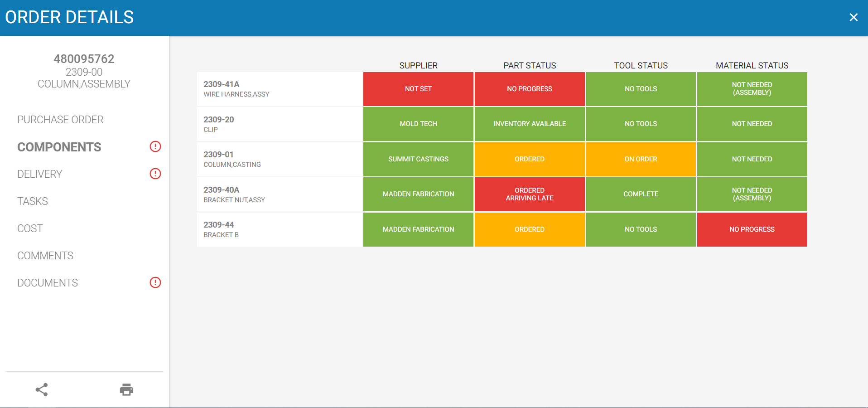Close the Order Details dialog
The width and height of the screenshot is (868, 408).
(854, 17)
